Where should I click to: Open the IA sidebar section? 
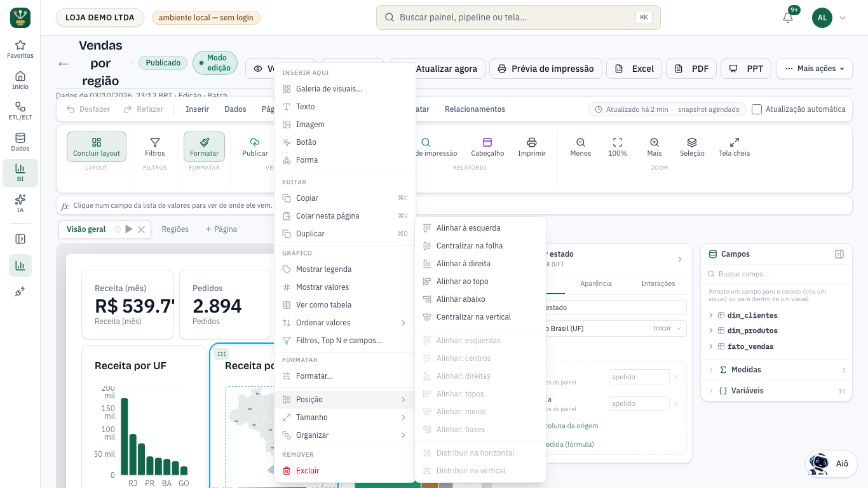tap(20, 204)
